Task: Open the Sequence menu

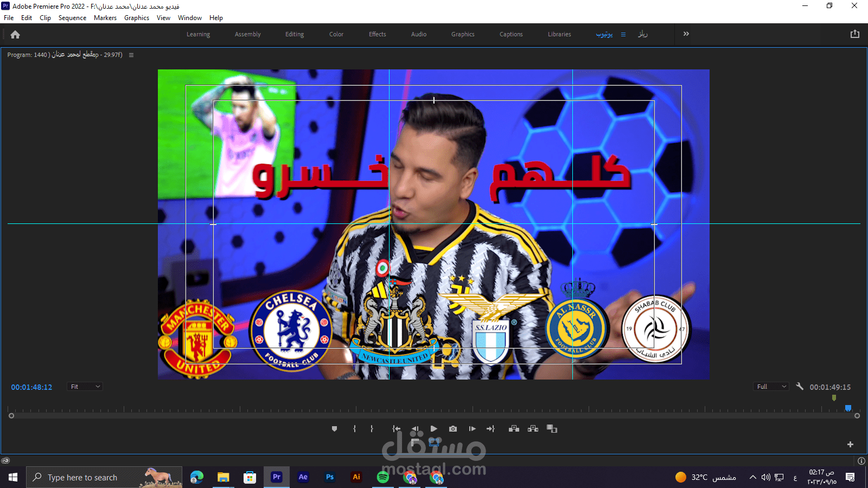Action: coord(72,18)
